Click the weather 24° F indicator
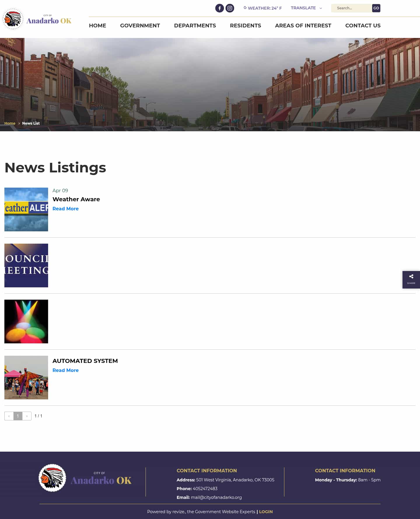Image resolution: width=420 pixels, height=519 pixels. coord(263,8)
